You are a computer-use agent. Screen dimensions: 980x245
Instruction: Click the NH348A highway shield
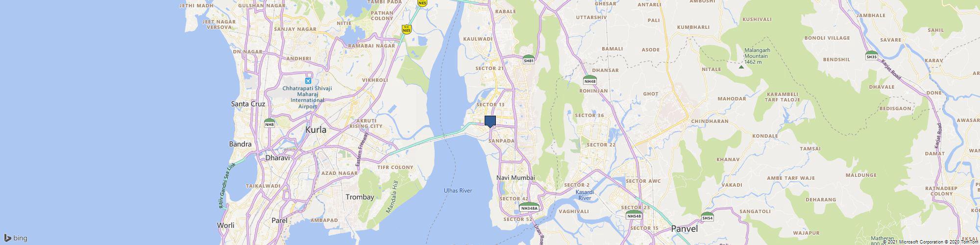pos(529,206)
